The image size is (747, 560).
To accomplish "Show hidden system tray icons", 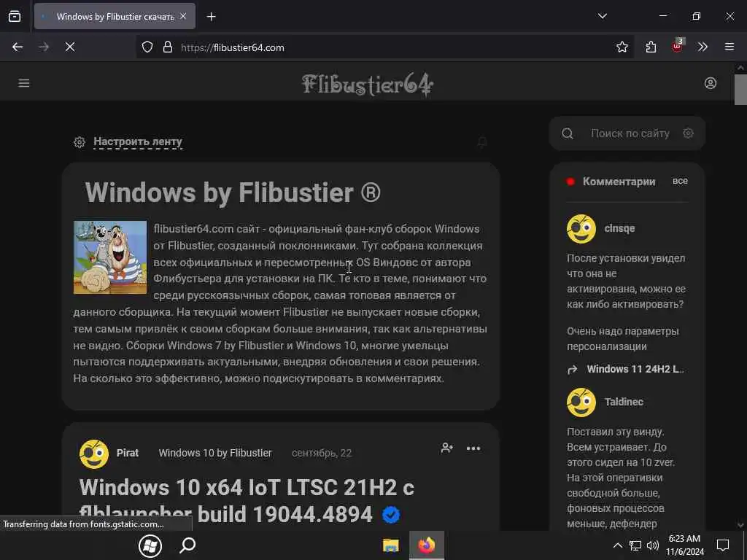I will coord(617,545).
